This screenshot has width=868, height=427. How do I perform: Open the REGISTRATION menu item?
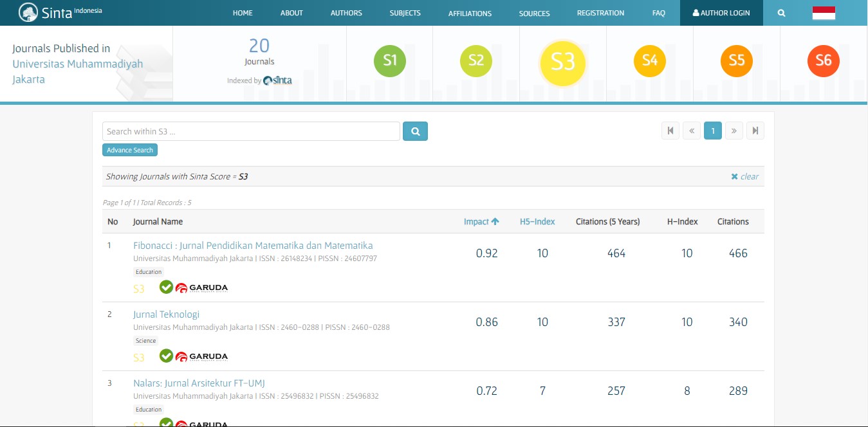pyautogui.click(x=600, y=13)
